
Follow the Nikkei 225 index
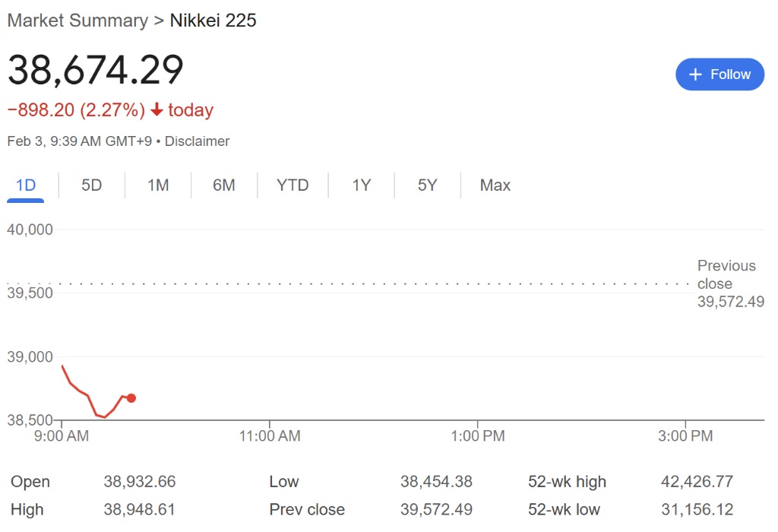pos(720,74)
